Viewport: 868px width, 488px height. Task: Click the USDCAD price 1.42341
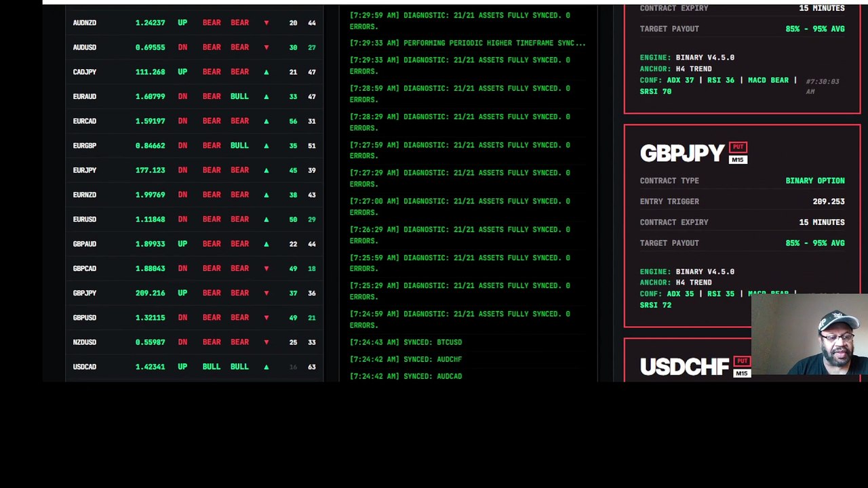(150, 367)
